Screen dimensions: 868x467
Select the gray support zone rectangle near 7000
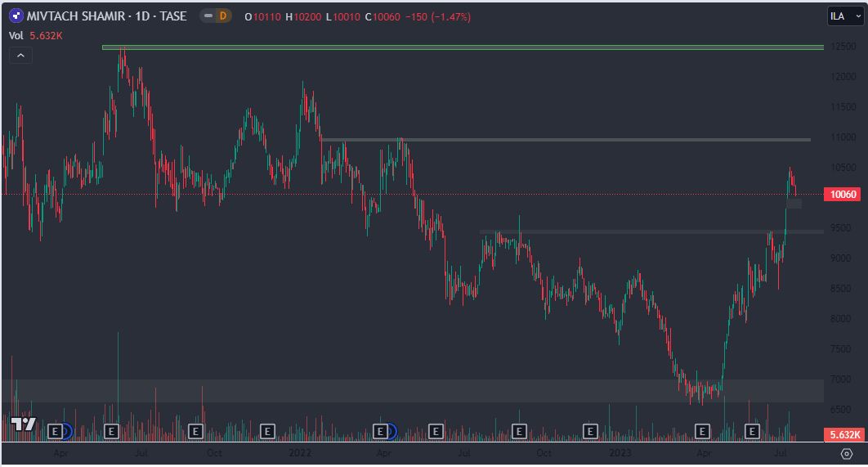click(x=413, y=391)
